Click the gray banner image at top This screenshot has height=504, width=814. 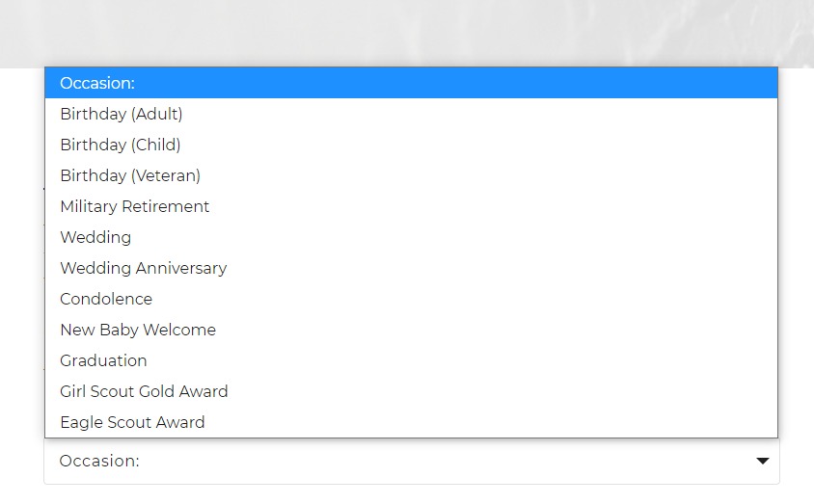[407, 33]
